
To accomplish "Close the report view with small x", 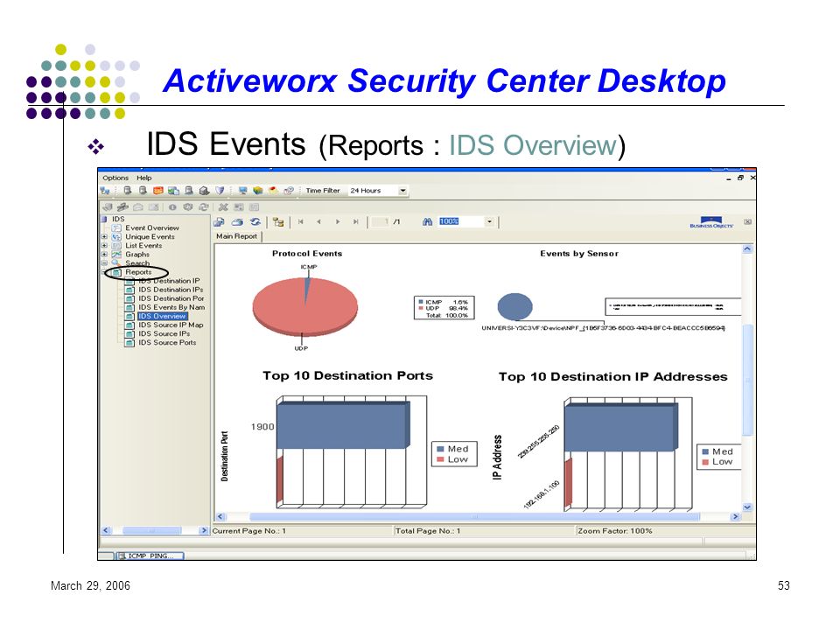I will pos(747,221).
